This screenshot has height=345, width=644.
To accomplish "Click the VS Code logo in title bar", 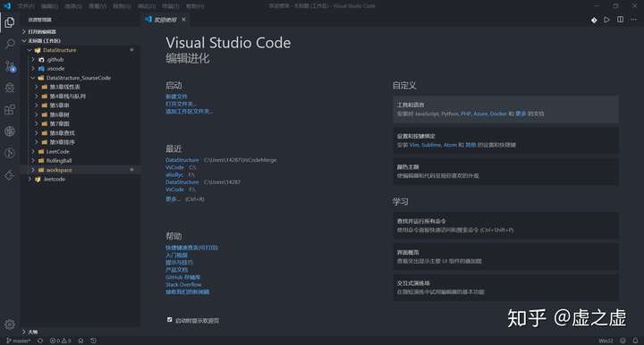I will 7,5.
